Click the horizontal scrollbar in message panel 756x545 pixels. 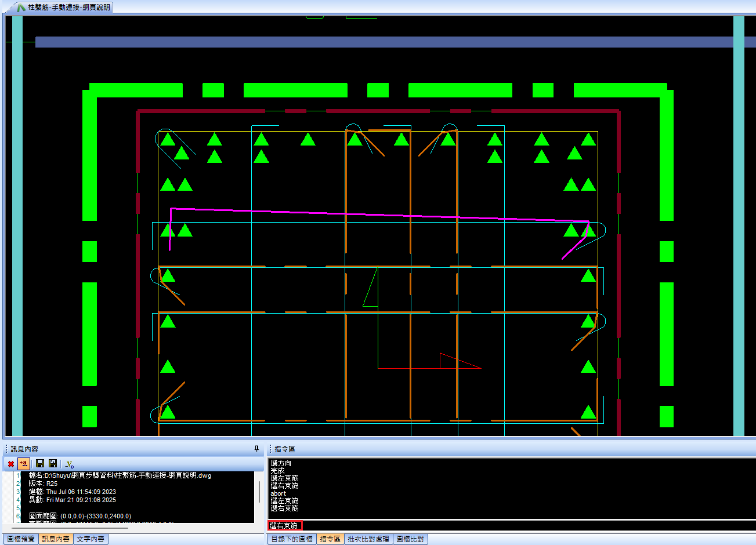point(75,527)
